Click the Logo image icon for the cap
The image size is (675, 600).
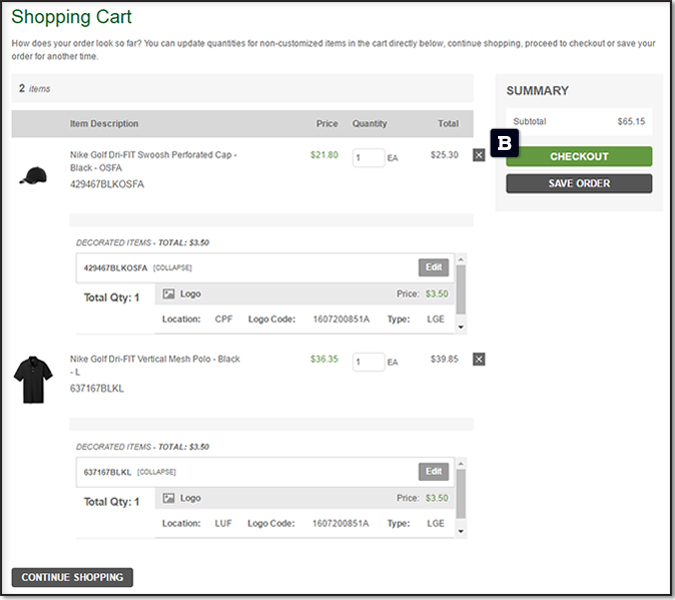click(169, 295)
